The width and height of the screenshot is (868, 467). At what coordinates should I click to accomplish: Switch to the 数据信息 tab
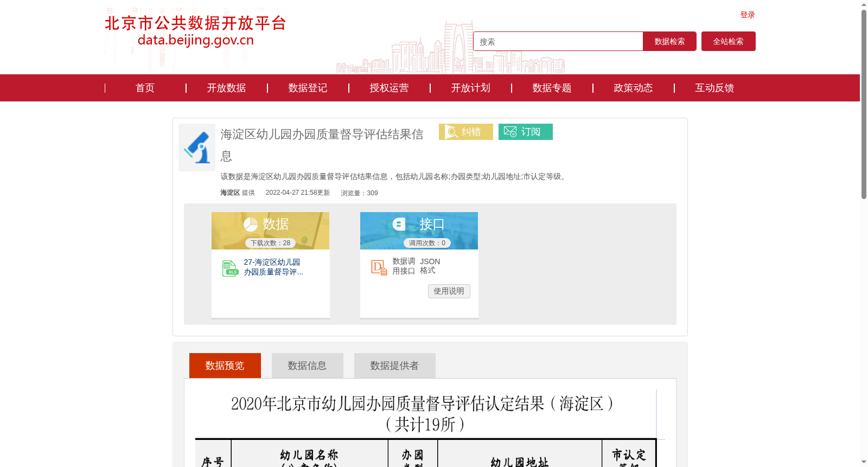pos(308,366)
